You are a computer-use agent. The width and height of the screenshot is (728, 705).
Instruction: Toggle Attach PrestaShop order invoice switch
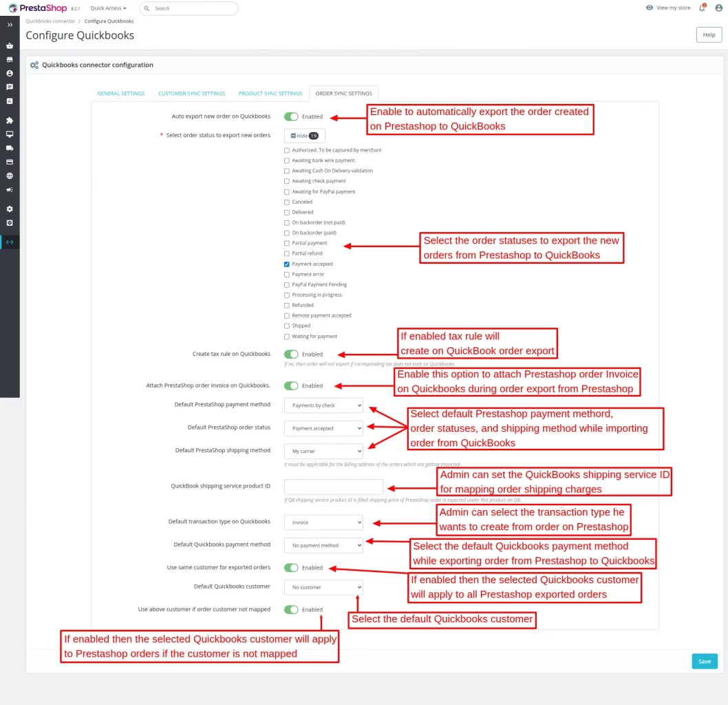coord(291,386)
